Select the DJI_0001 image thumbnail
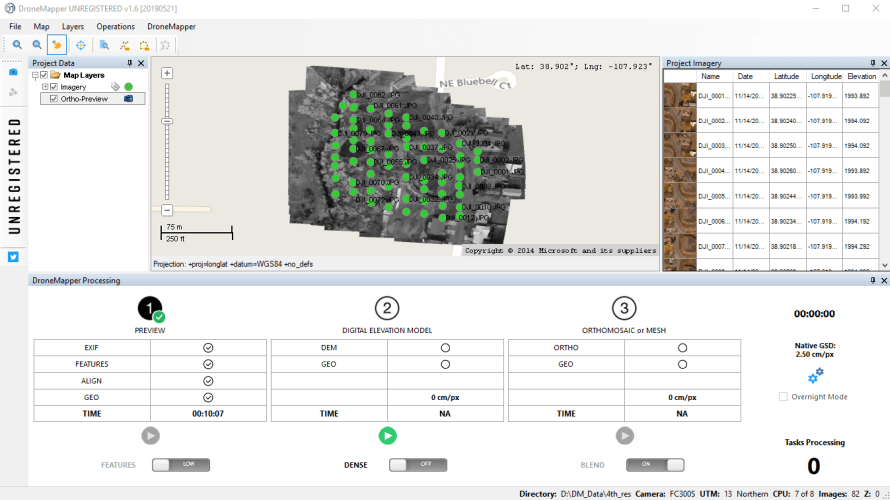 [680, 95]
